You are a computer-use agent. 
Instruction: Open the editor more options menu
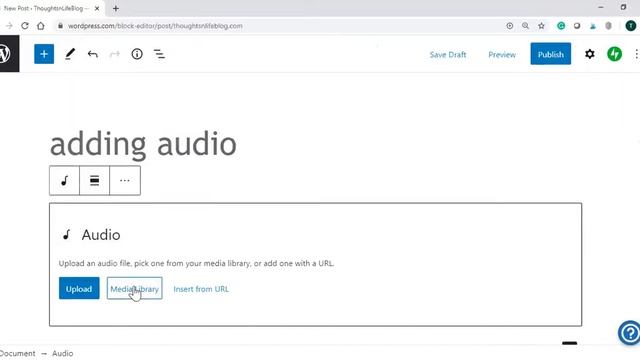pos(636,54)
